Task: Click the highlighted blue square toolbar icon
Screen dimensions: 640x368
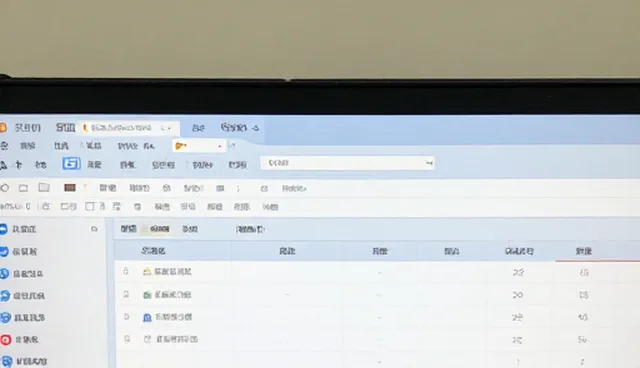Action: click(x=71, y=164)
